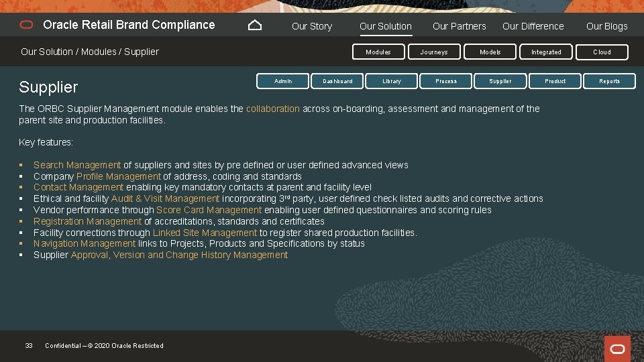The image size is (644, 362).
Task: Open Audit & Visit Management link
Action: click(165, 198)
